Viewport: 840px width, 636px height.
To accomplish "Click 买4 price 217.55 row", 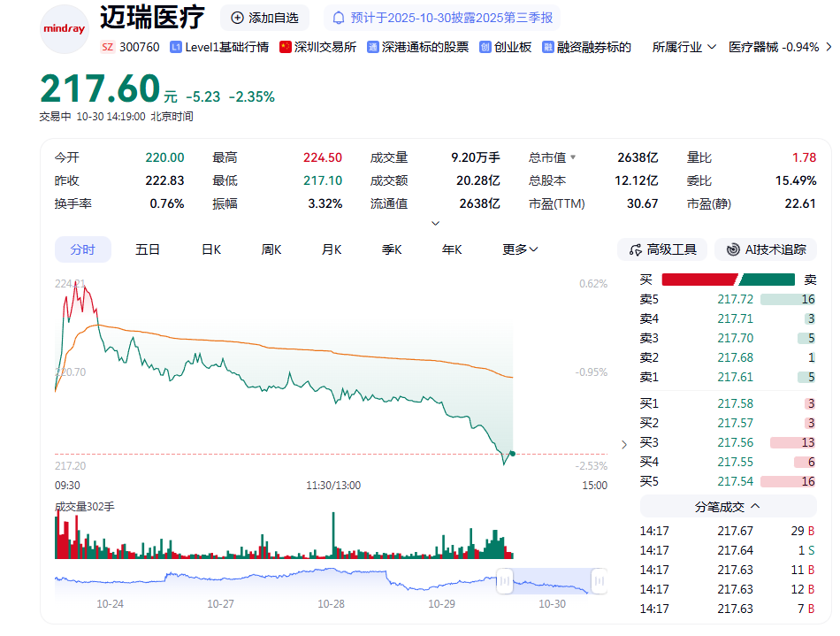I will (728, 462).
